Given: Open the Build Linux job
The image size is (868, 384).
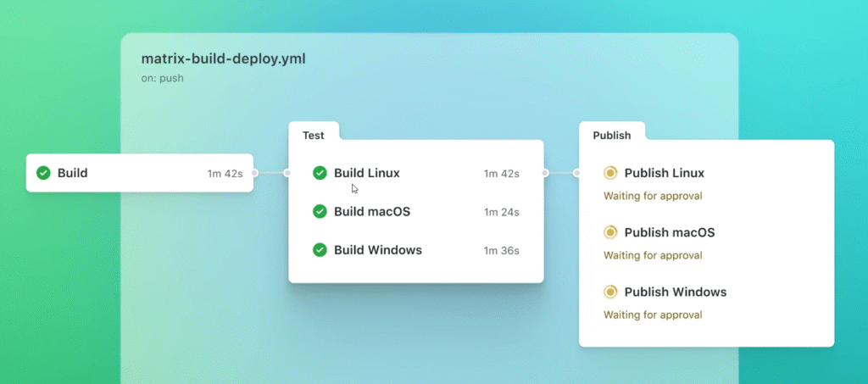Looking at the screenshot, I should [367, 173].
